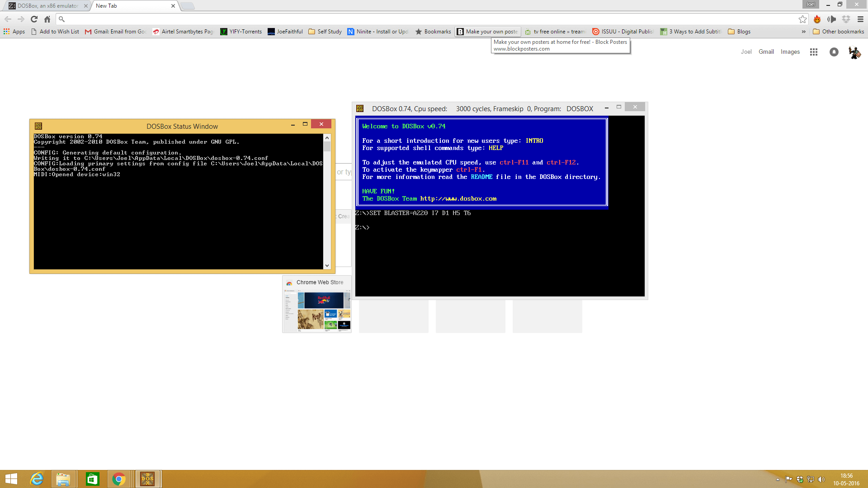Viewport: 868px width, 488px height.
Task: Reload the current Chrome page
Action: pyautogui.click(x=34, y=19)
